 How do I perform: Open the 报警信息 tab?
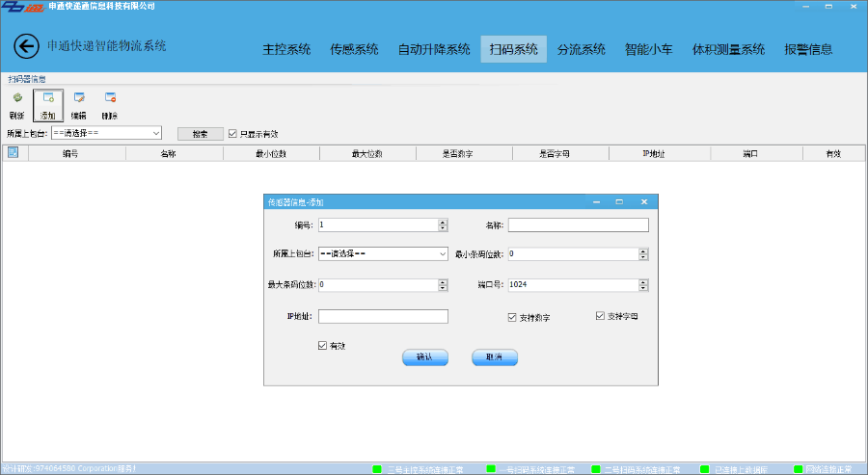click(808, 49)
